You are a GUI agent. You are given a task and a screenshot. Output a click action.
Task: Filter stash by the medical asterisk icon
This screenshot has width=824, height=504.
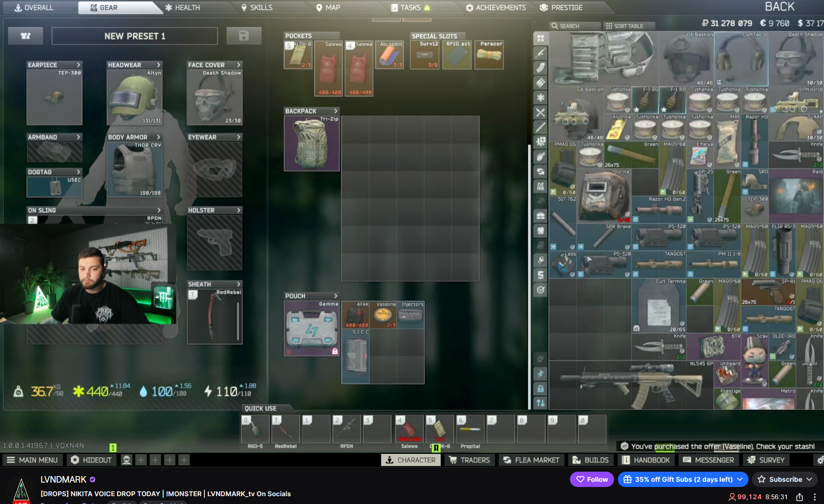541,98
